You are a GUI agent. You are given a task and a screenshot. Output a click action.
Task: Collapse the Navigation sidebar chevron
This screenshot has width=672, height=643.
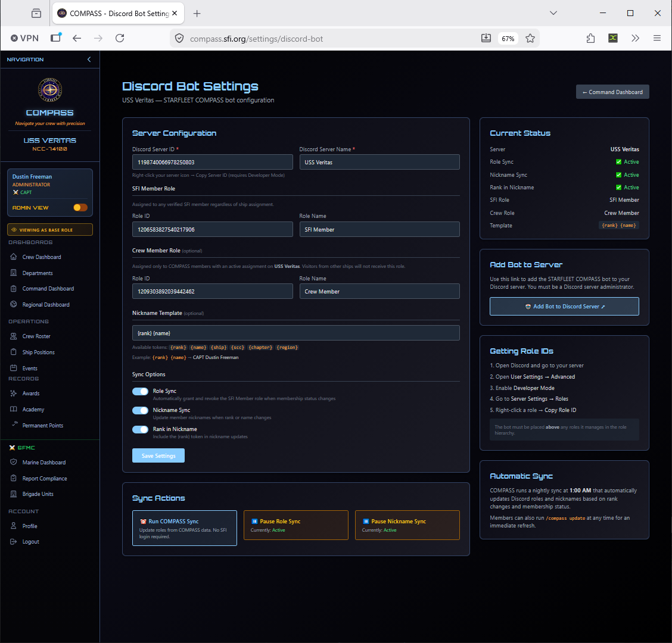89,60
